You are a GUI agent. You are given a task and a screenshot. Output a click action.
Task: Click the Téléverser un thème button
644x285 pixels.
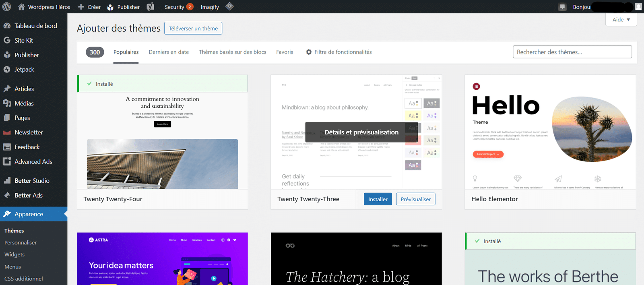tap(193, 28)
